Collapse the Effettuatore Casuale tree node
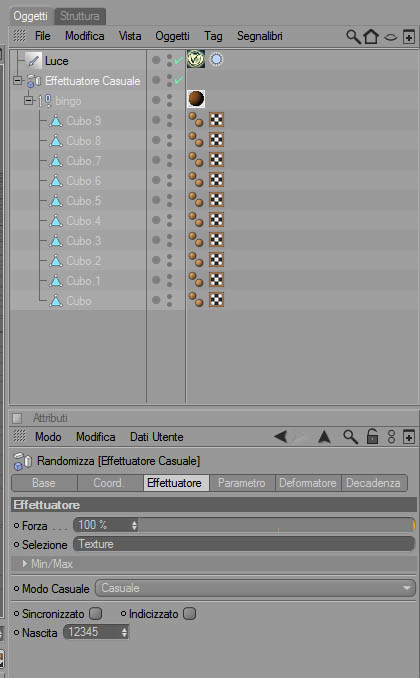 (x=17, y=80)
